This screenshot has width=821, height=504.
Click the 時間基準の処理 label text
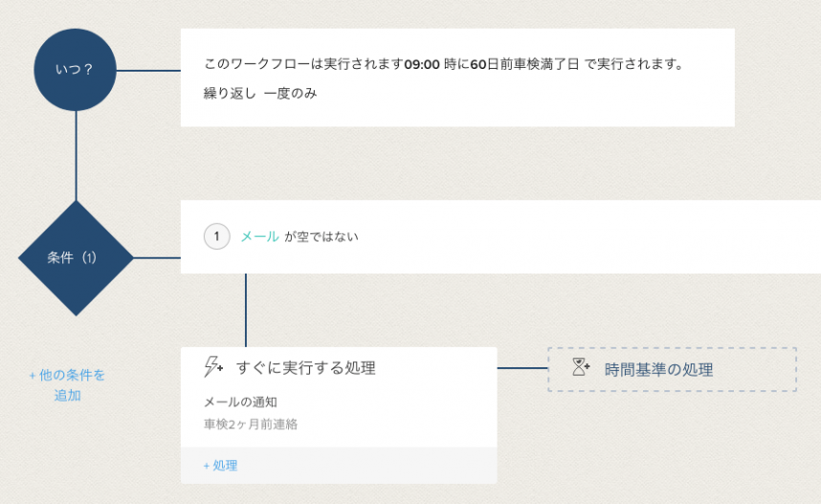(658, 369)
